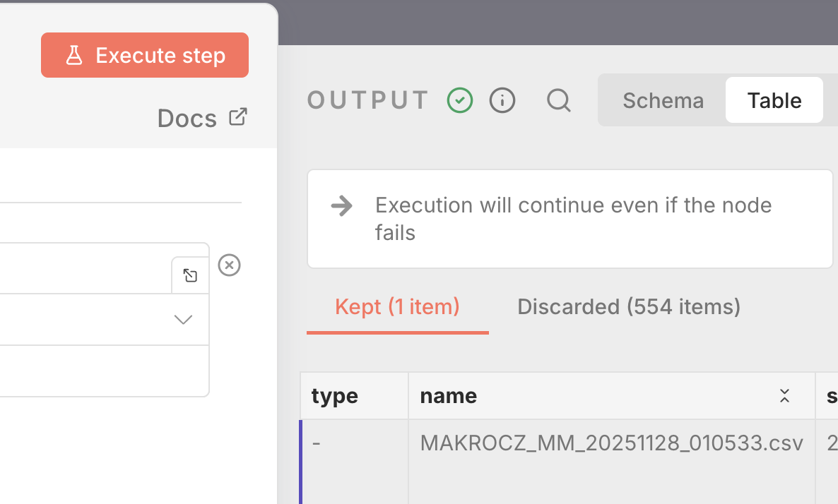Viewport: 838px width, 504px height.
Task: Select the Table view tab
Action: coord(774,101)
